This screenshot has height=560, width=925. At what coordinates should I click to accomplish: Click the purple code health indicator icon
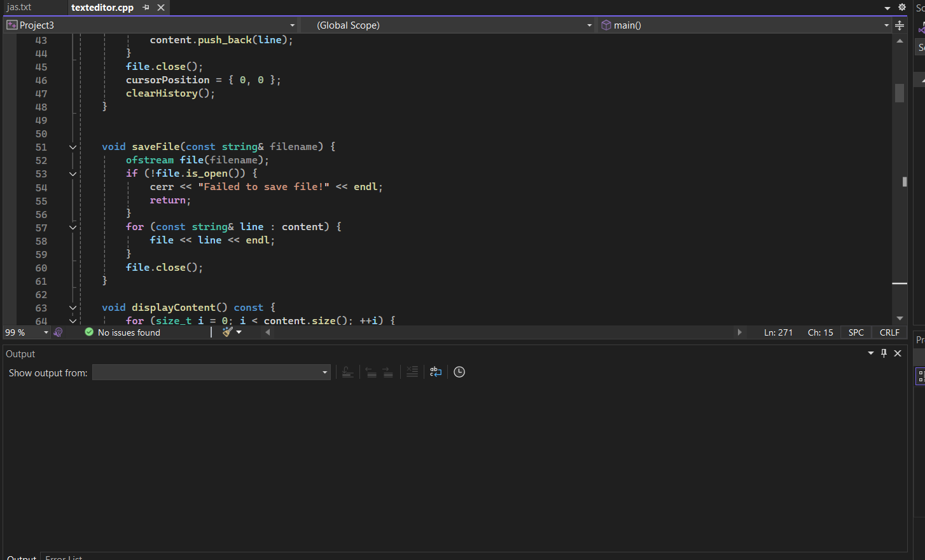[x=59, y=332]
